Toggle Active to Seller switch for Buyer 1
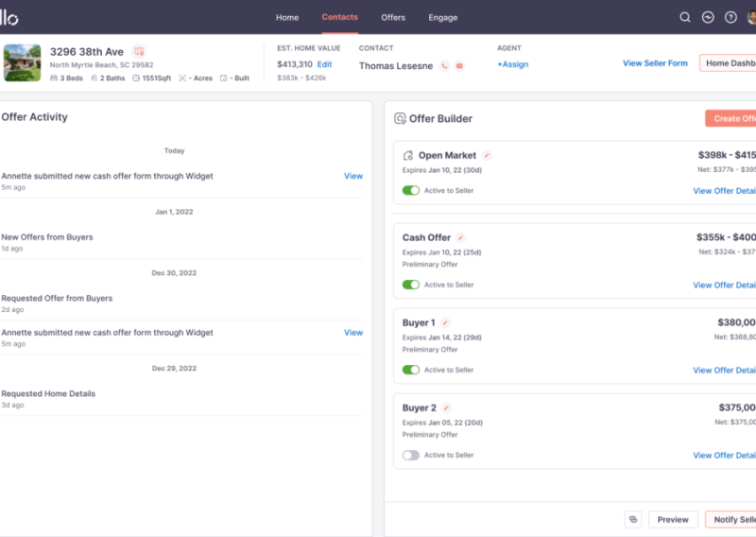756x537 pixels. pos(410,370)
